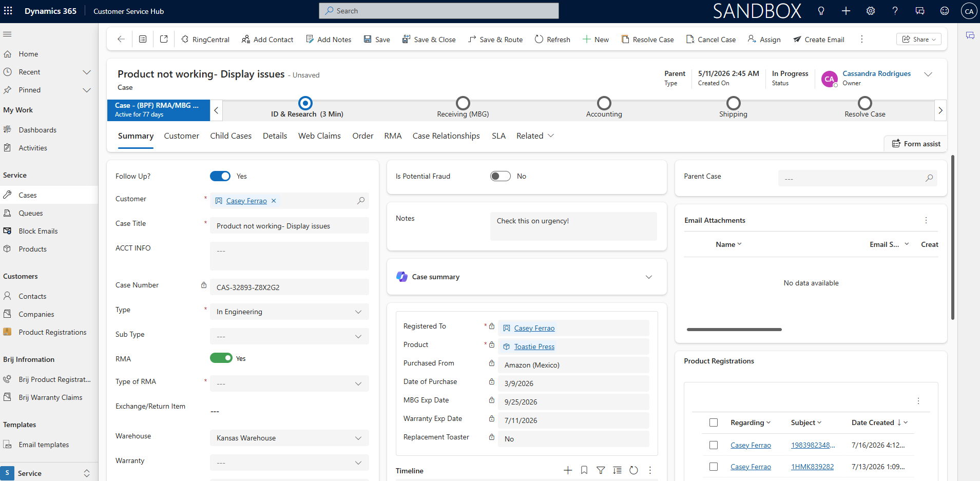Image resolution: width=980 pixels, height=481 pixels.
Task: Open the Related tab dropdown
Action: point(535,136)
